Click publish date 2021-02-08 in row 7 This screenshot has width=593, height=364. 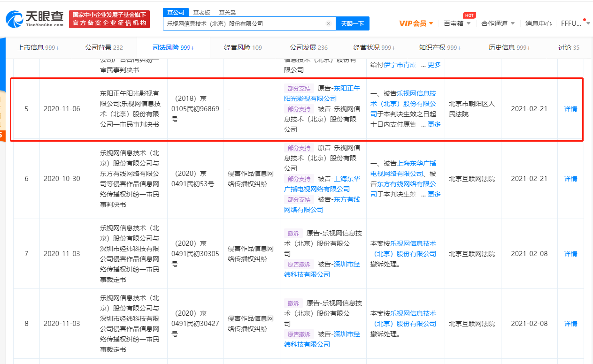pos(529,254)
